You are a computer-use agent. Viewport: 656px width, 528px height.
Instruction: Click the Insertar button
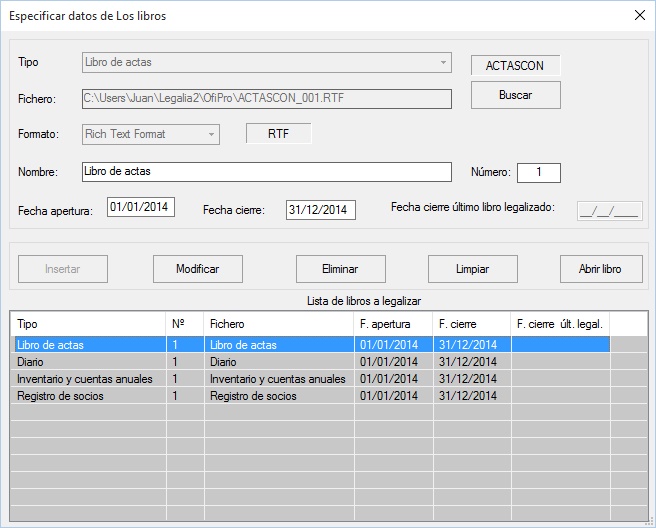click(x=62, y=269)
